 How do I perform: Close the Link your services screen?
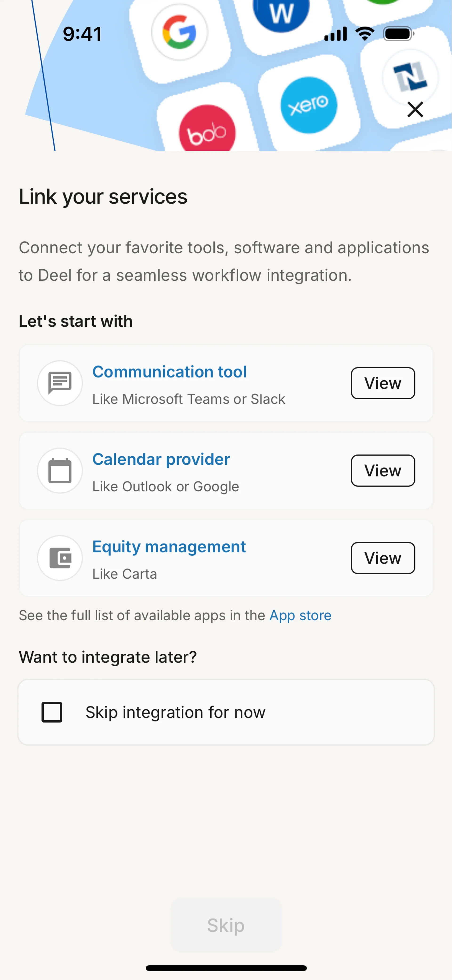point(415,109)
